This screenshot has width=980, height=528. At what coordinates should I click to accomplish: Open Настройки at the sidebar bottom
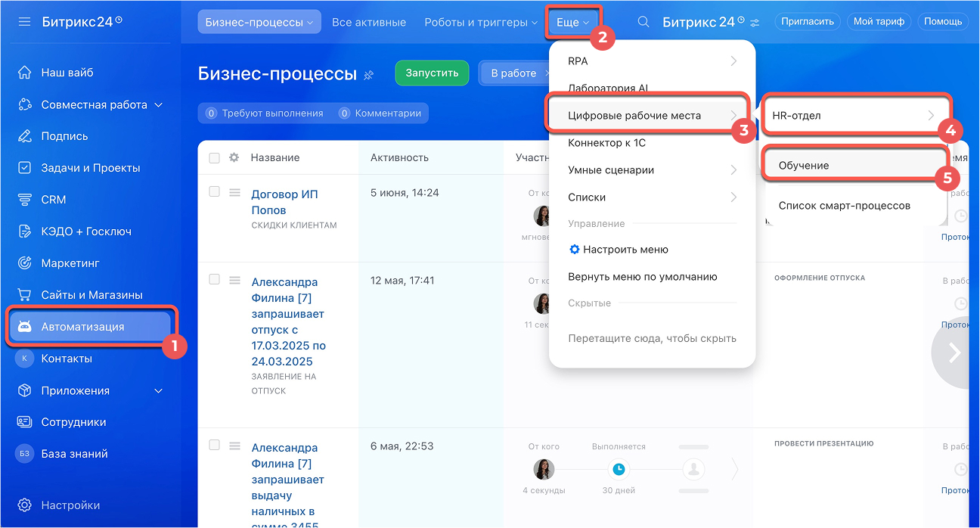[70, 505]
